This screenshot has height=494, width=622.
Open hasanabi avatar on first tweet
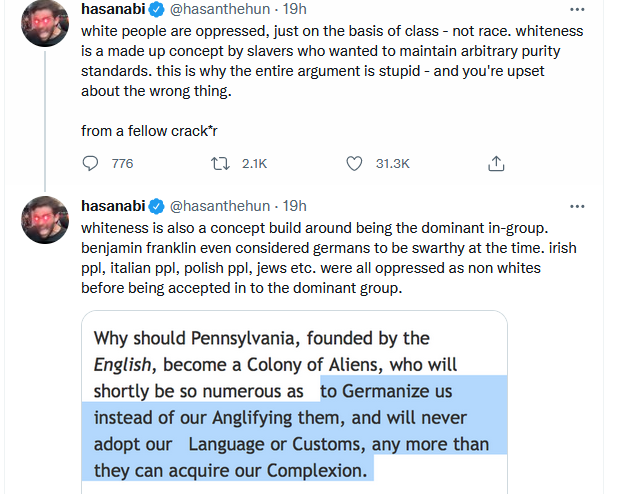pos(45,23)
